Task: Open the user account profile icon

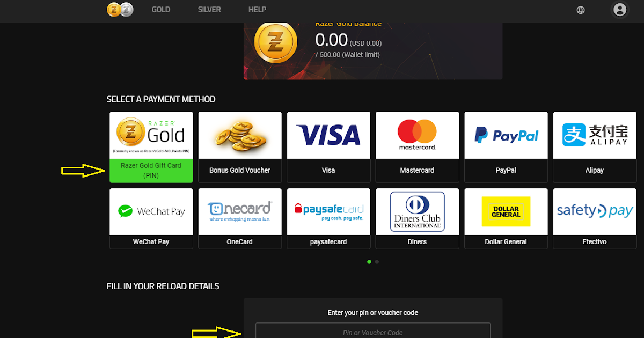Action: coord(620,10)
